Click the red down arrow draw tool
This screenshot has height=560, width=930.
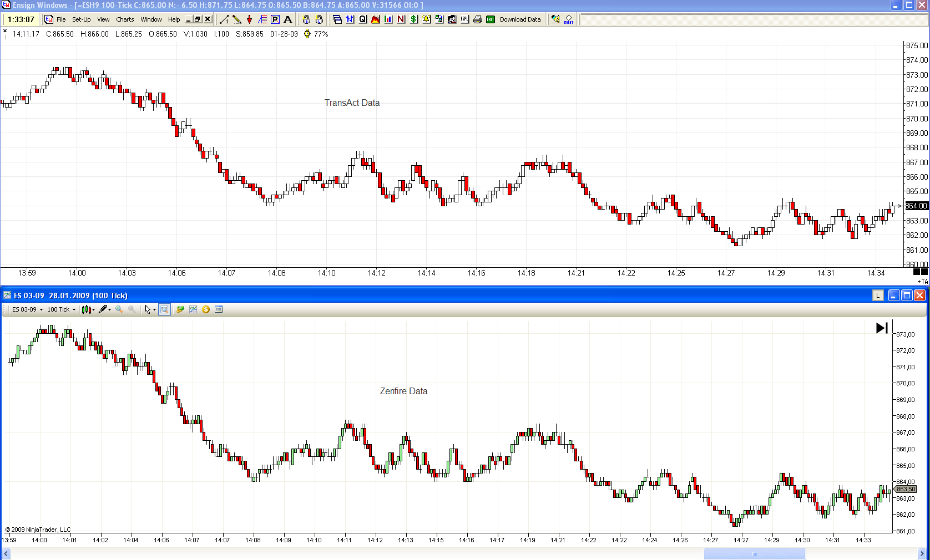coord(250,19)
